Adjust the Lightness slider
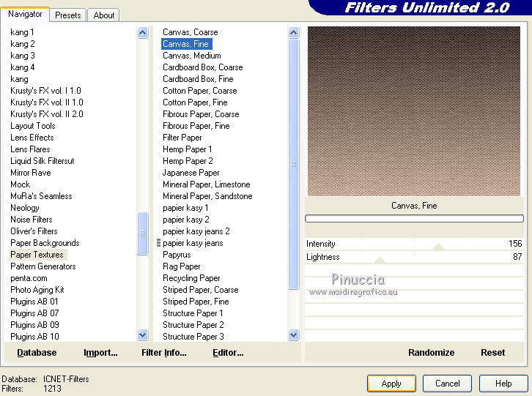Image resolution: width=532 pixels, height=396 pixels. [x=380, y=260]
